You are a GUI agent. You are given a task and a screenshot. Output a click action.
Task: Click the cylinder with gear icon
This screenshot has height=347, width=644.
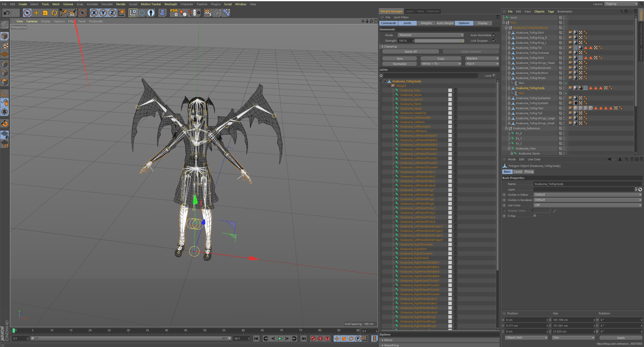(195, 13)
